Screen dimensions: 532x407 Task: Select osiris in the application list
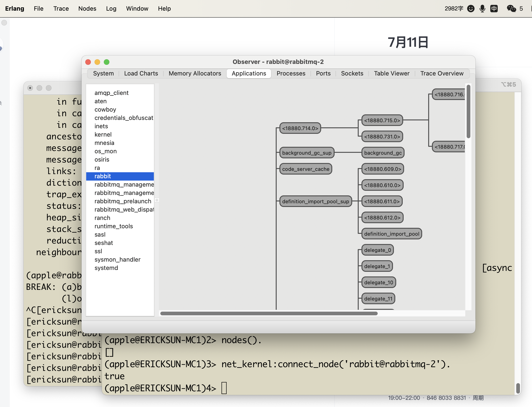coord(120,160)
